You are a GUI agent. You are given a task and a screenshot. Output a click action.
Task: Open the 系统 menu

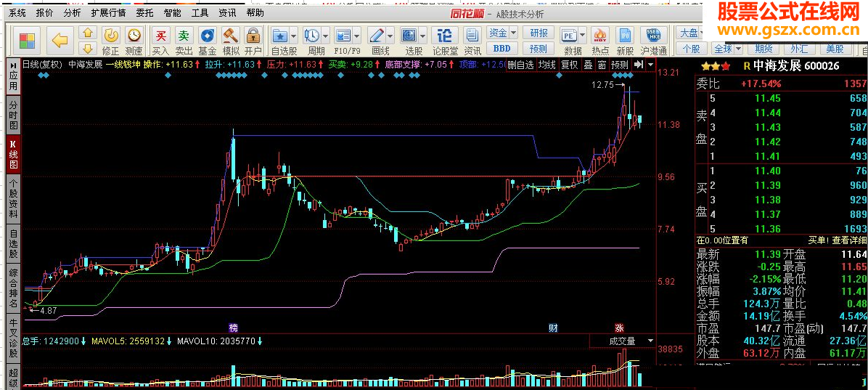click(x=17, y=13)
